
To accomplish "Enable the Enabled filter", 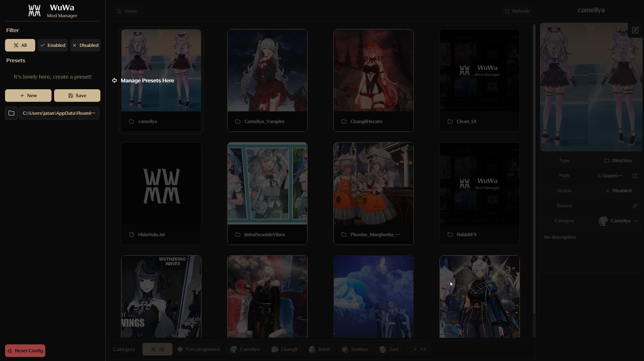I will 53,45.
